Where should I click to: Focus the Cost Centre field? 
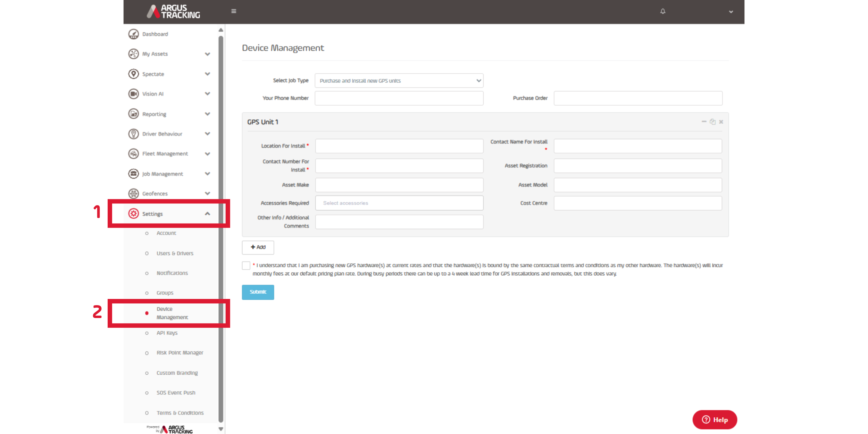[x=638, y=203]
